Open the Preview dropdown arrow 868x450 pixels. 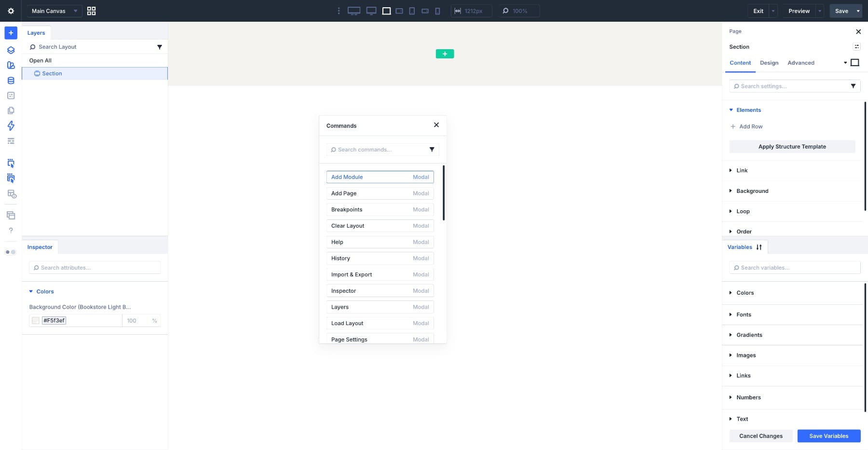click(819, 11)
